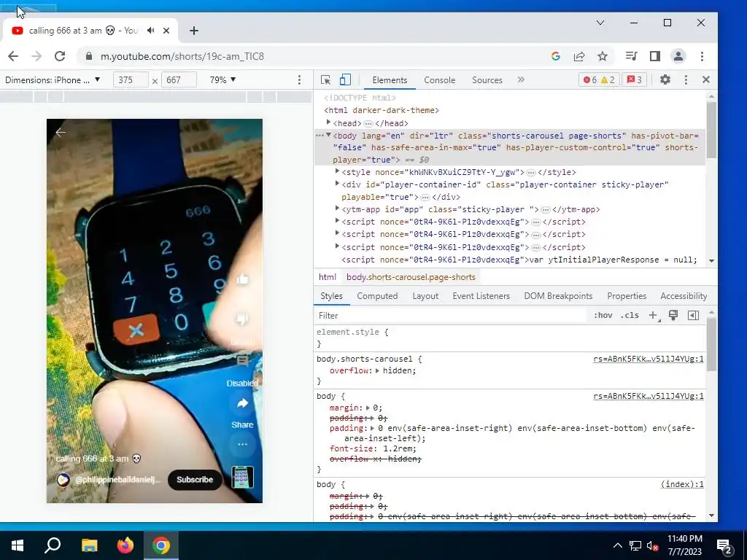Edit the viewport width field 375
Viewport: 747px width, 560px height.
(131, 79)
